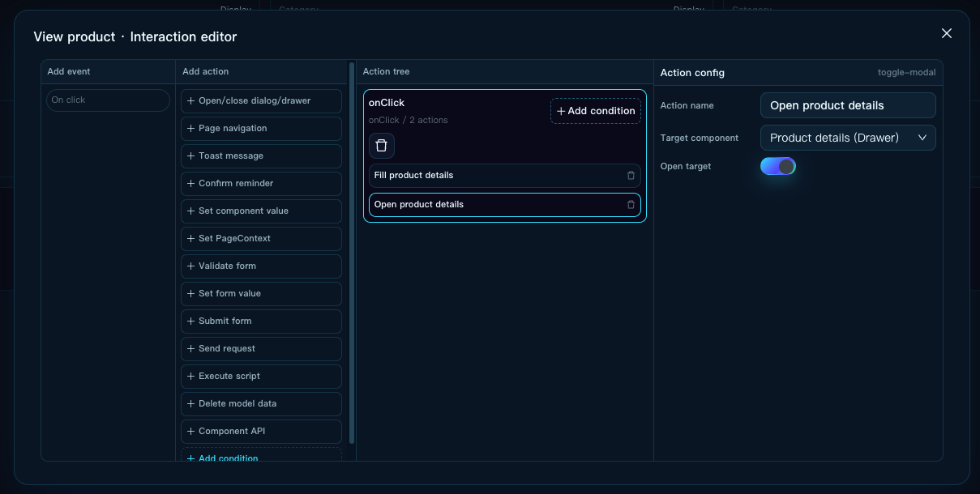Click Add condition button in onClick card
This screenshot has width=980, height=494.
pos(596,111)
